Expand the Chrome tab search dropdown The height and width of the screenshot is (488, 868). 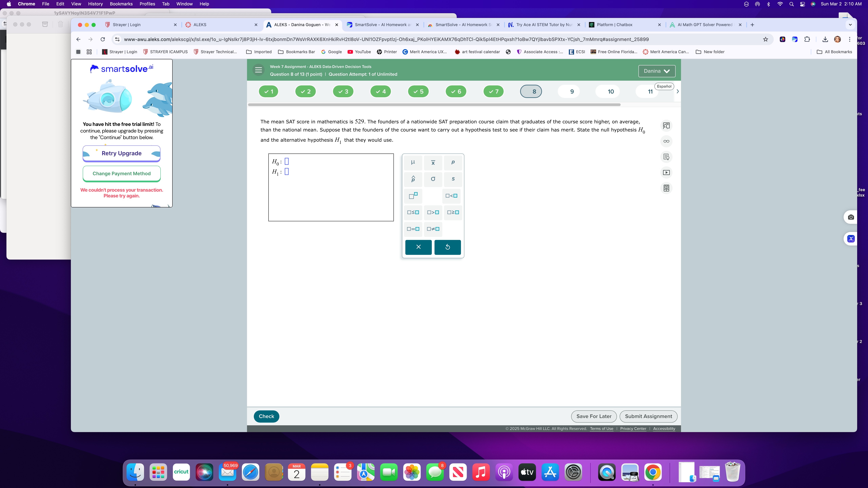click(x=850, y=25)
